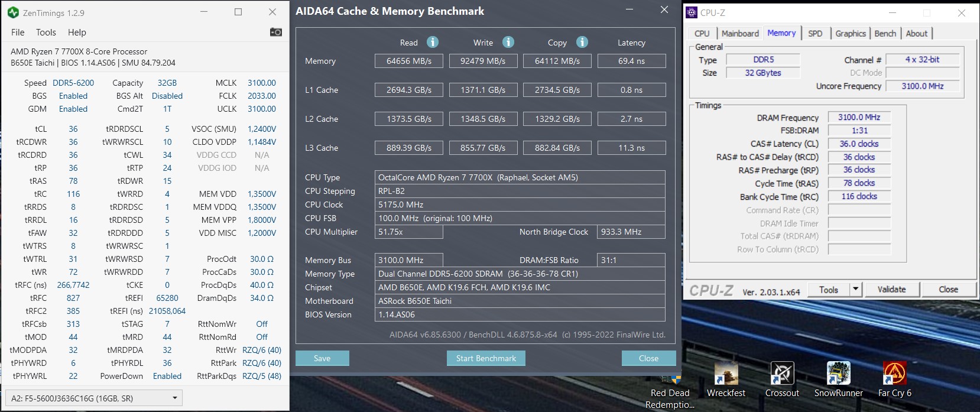Click the Memory Type field in AIDA64
Viewport: 980px width, 412px height.
pos(520,274)
